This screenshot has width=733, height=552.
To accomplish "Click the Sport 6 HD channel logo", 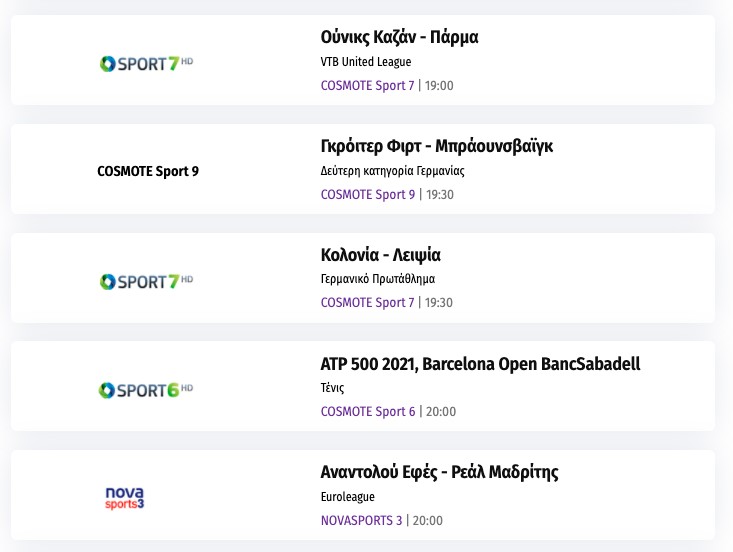I will coord(146,389).
